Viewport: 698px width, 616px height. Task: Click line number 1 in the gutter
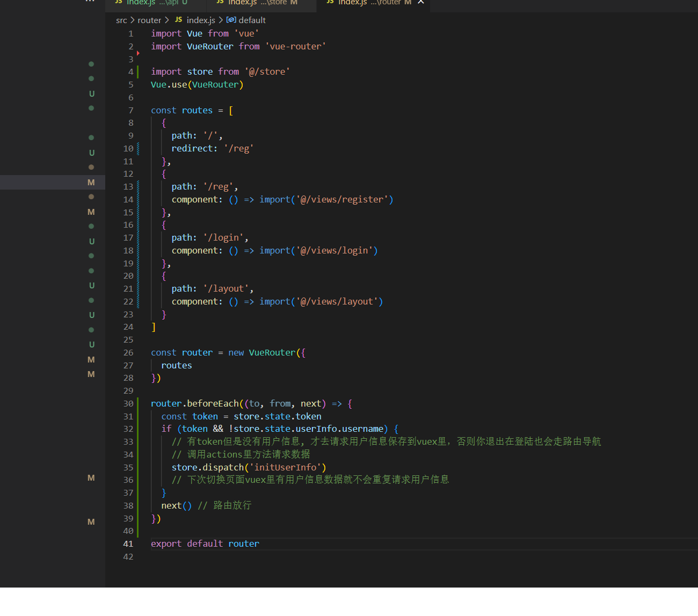click(130, 34)
